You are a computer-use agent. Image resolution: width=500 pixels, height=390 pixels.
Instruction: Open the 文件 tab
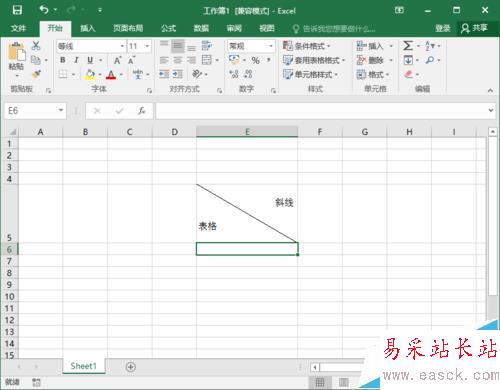pos(18,28)
